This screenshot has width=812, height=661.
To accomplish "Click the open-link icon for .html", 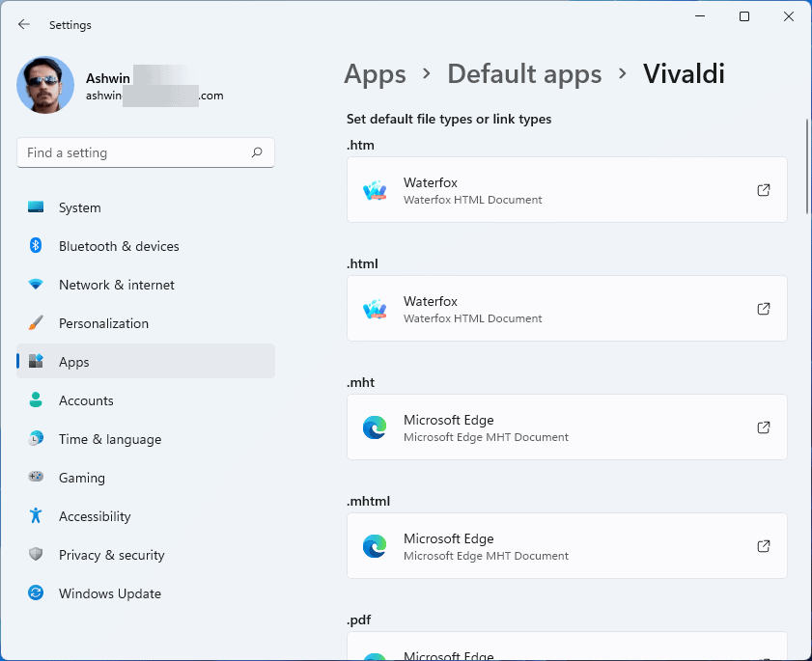I will [x=764, y=309].
